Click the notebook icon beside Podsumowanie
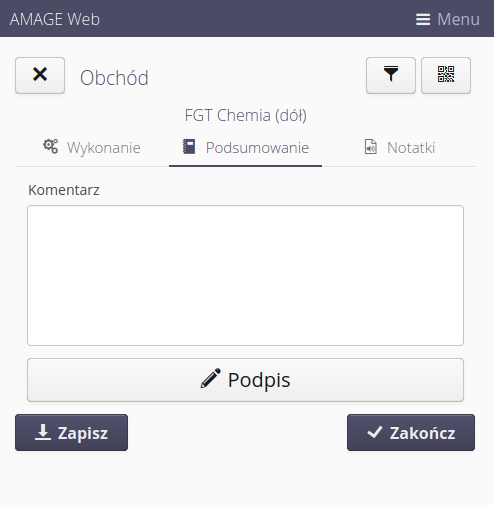494x505 pixels. (x=189, y=147)
